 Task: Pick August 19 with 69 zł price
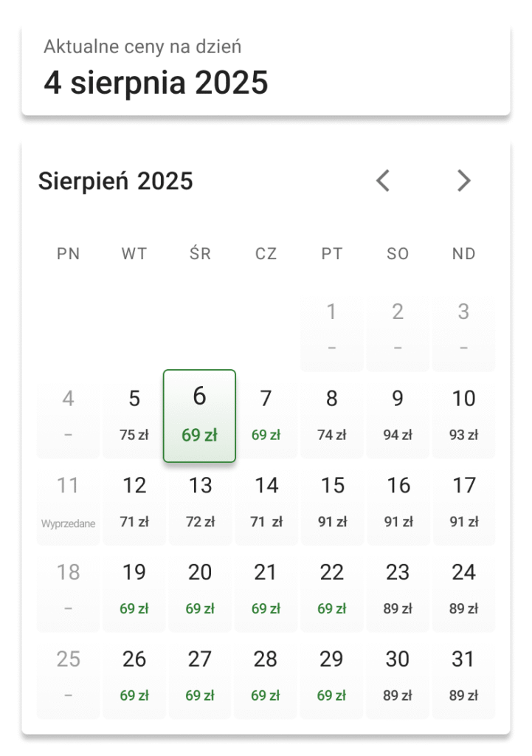click(x=134, y=590)
